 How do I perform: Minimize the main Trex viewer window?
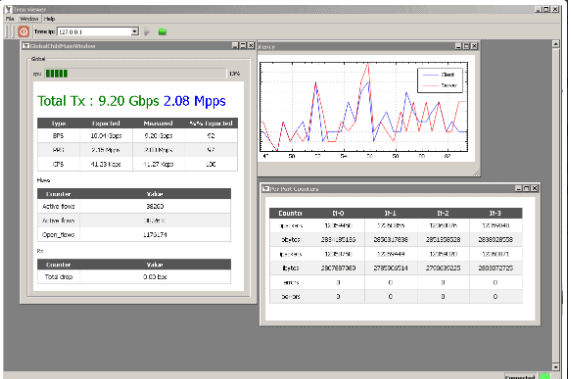[538, 9]
